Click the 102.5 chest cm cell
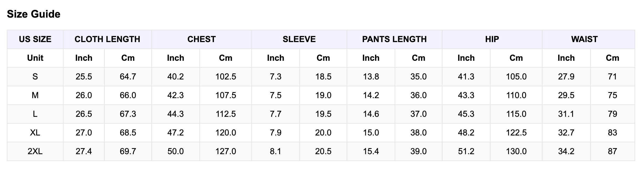644x171 pixels. coord(226,77)
